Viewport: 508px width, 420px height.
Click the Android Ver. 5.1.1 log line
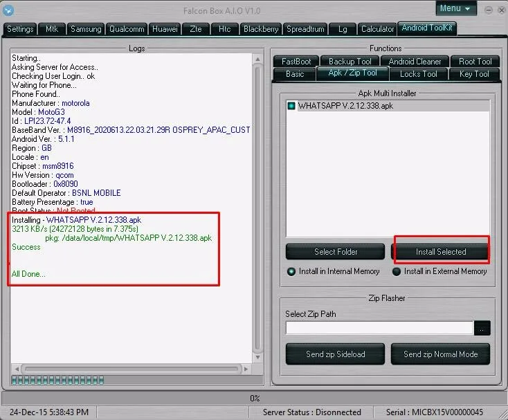coord(43,139)
